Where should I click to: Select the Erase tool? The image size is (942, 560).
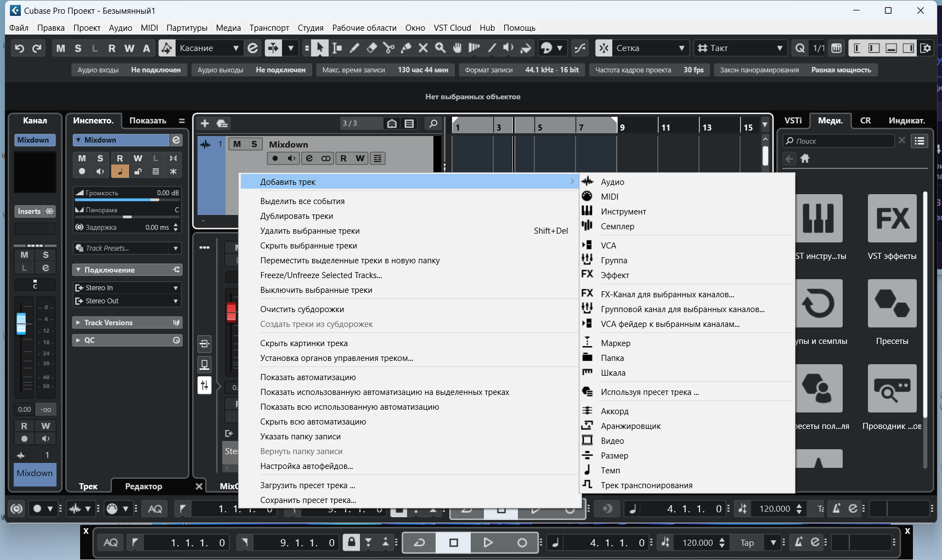point(371,48)
